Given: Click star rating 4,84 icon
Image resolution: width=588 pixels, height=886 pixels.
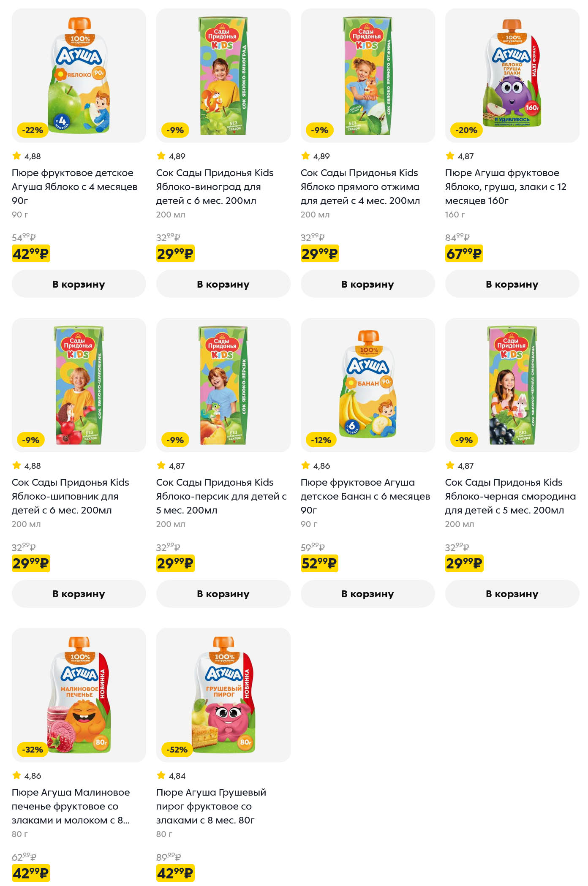Looking at the screenshot, I should click(161, 775).
